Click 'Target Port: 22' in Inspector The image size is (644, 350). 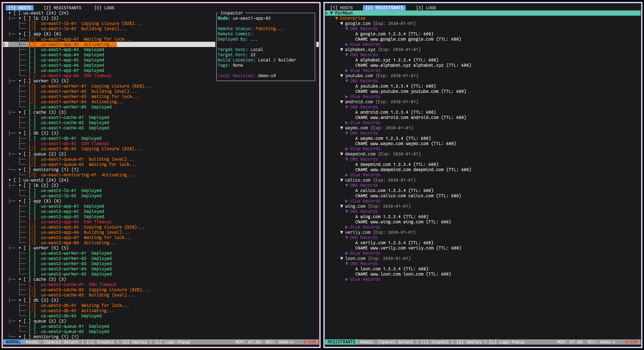pos(236,55)
